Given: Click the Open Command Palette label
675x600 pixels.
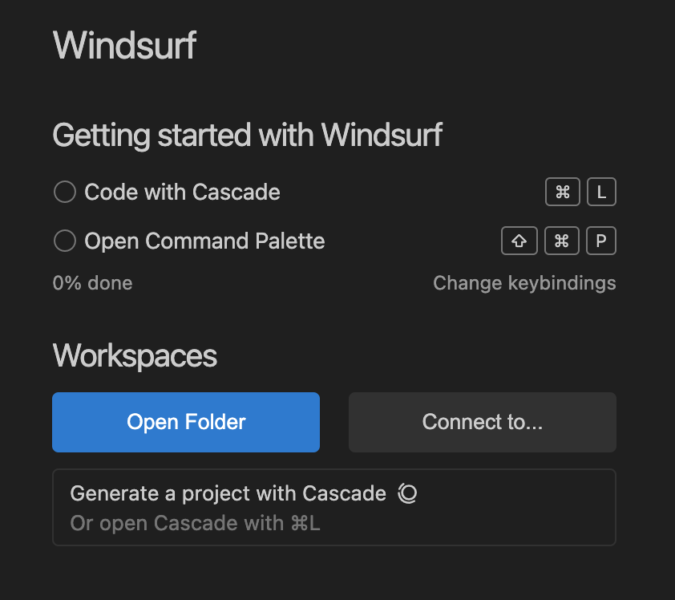Looking at the screenshot, I should point(204,241).
